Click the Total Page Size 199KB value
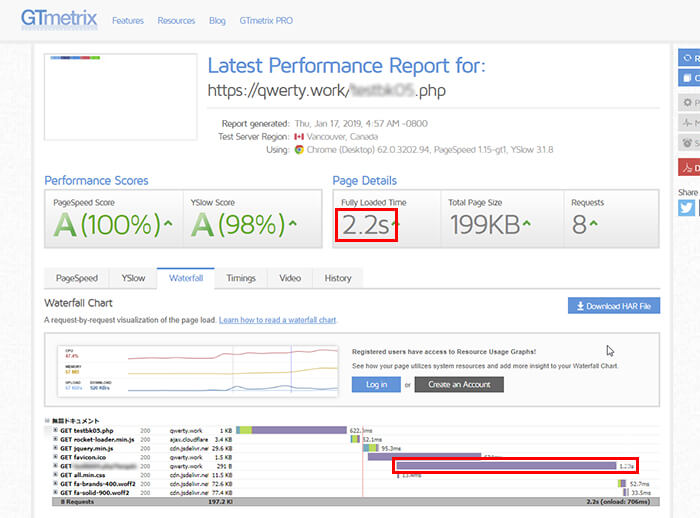The width and height of the screenshot is (700, 518). (x=485, y=225)
